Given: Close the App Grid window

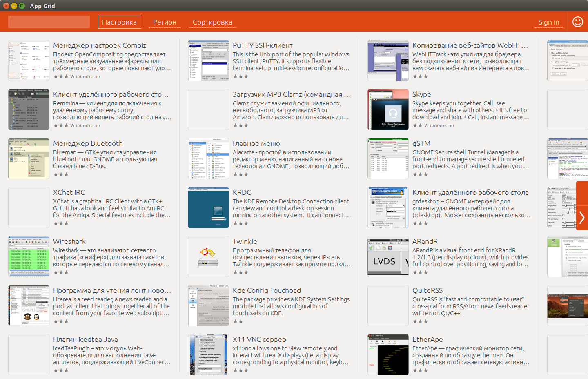Looking at the screenshot, I should point(6,6).
